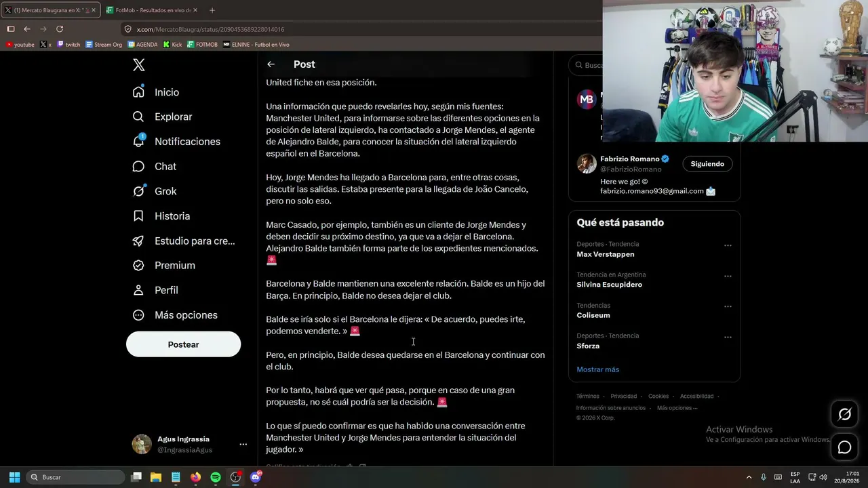Open Perfil in the sidebar

[x=155, y=290]
